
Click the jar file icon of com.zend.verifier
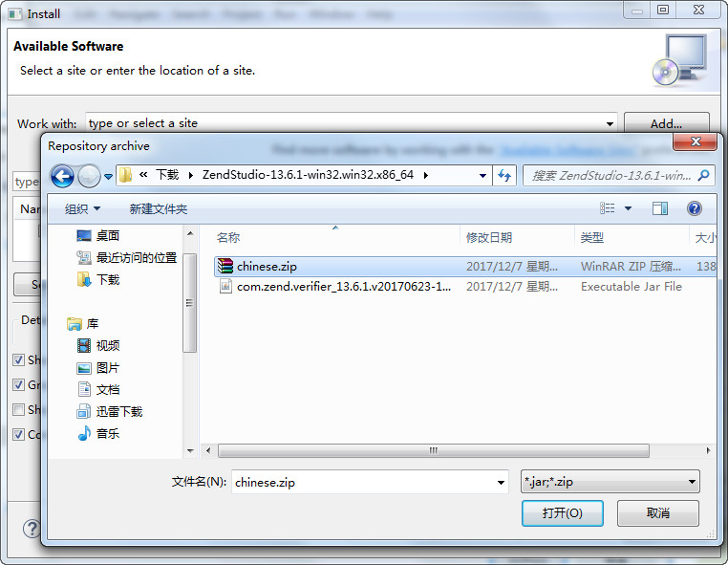[x=225, y=286]
